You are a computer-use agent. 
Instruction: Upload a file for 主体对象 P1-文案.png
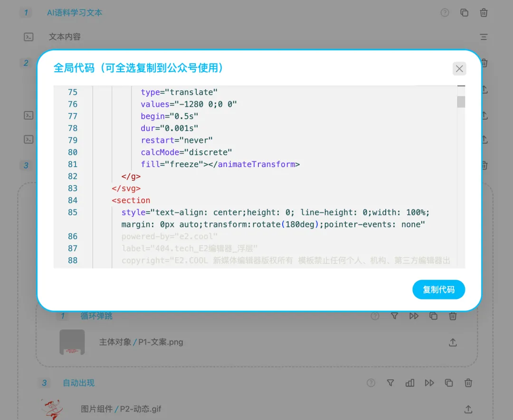tap(453, 342)
